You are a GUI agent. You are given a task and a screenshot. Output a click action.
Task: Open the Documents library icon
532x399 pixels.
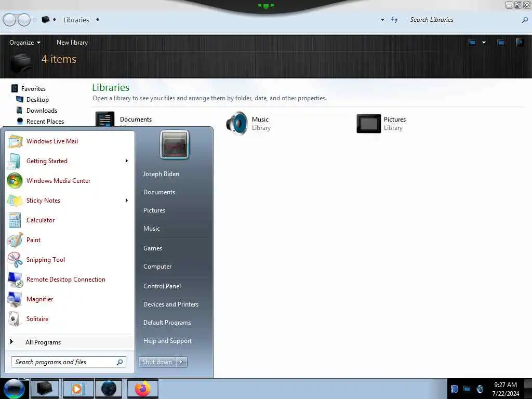point(105,119)
